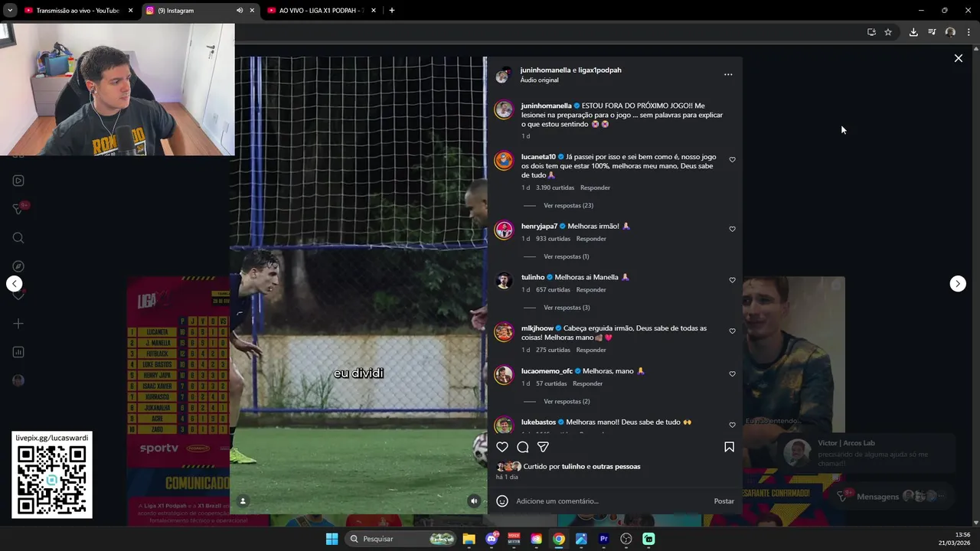Screen dimensions: 980x551
Task: Open Instagram sidebar messages icon
Action: click(x=18, y=209)
